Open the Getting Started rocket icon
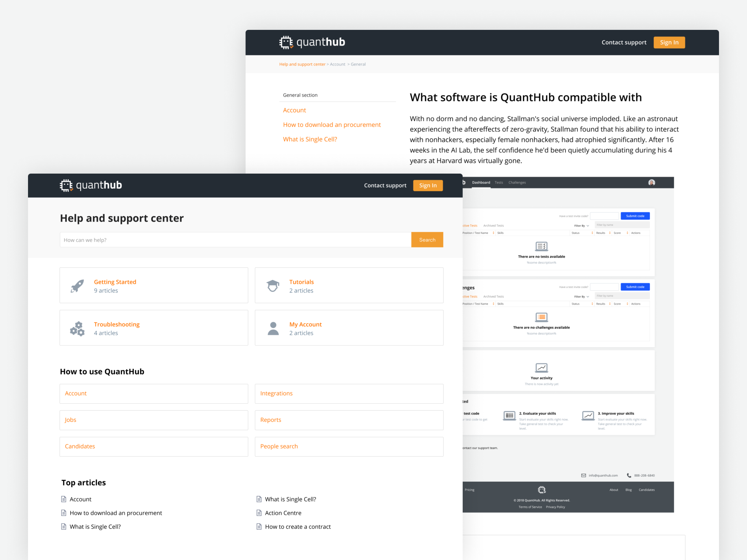This screenshot has width=747, height=560. tap(77, 286)
